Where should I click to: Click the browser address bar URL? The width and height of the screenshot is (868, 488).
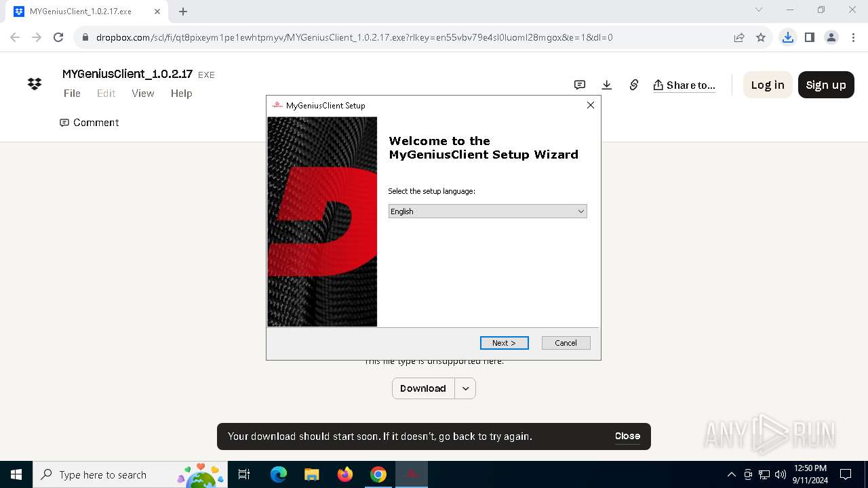click(354, 37)
